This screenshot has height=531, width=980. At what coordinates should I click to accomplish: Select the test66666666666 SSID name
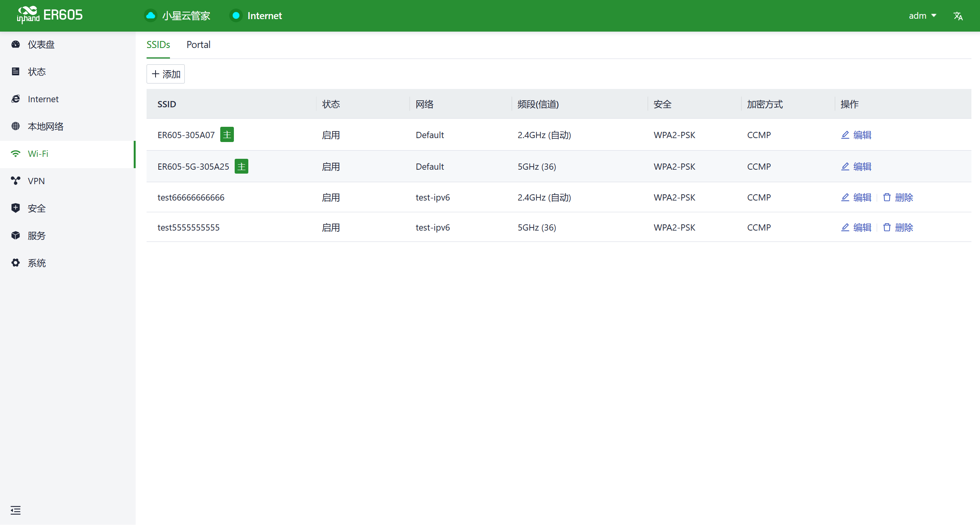coord(191,197)
